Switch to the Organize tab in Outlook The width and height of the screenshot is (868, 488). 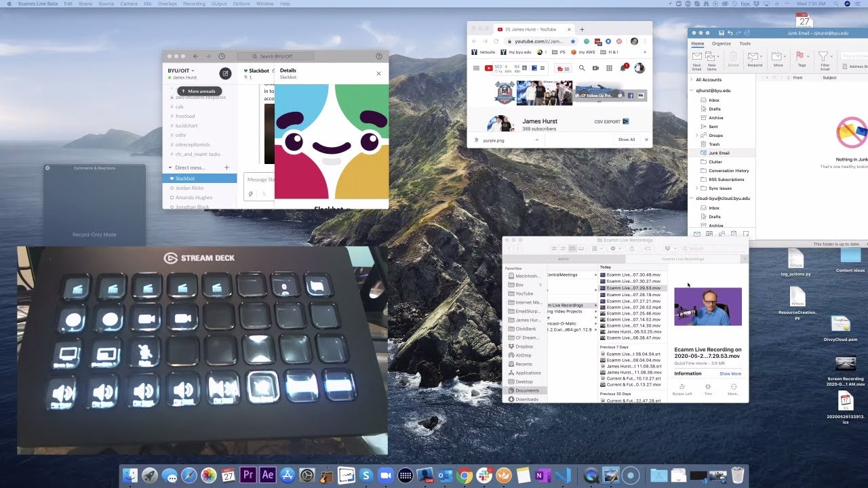click(x=722, y=43)
